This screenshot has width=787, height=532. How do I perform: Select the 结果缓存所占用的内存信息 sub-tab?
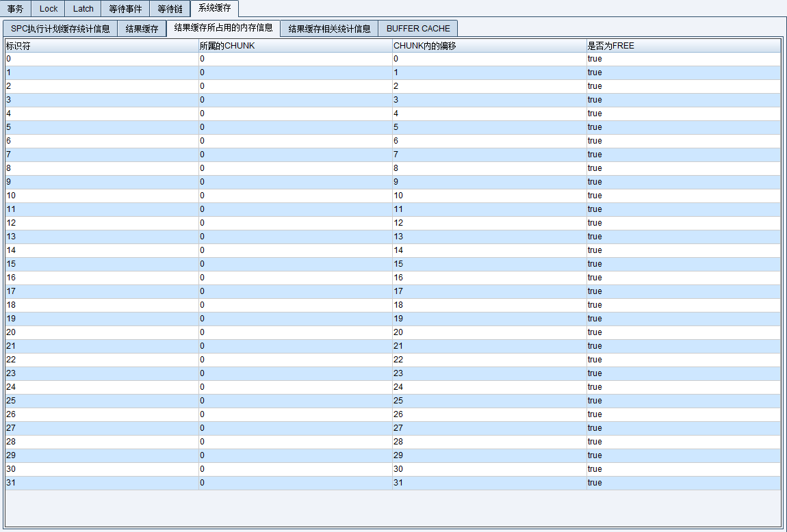coord(223,28)
